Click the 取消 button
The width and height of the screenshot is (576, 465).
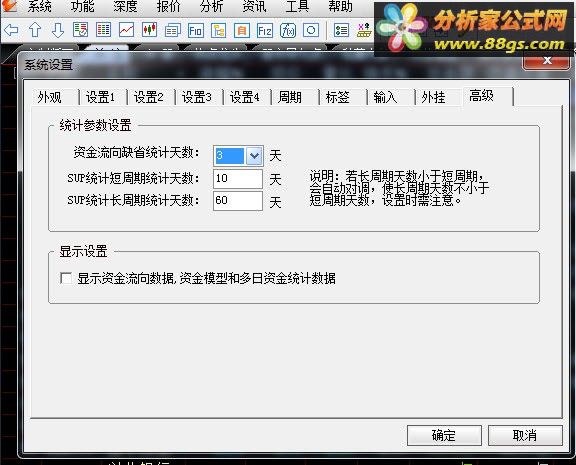pos(525,436)
